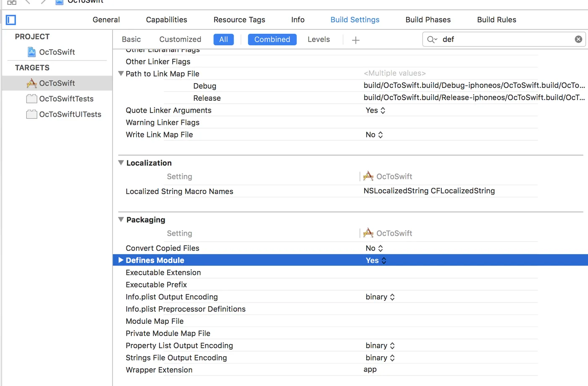Screen dimensions: 588x386
Task: Select the OcToSwiftTests target row
Action: pyautogui.click(x=57, y=99)
